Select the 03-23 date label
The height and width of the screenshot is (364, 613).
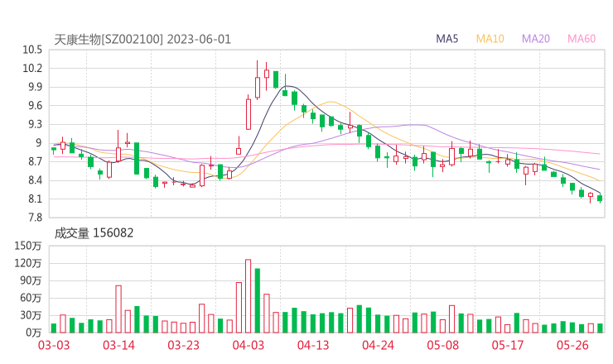point(183,345)
